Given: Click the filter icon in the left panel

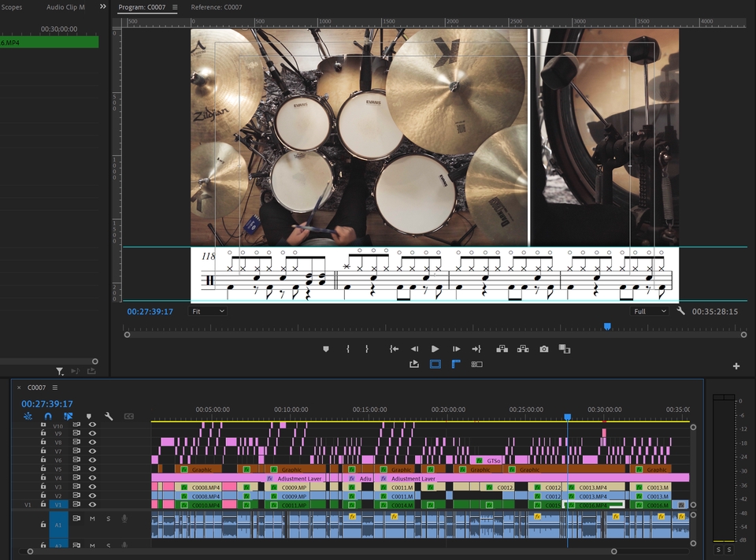Looking at the screenshot, I should pyautogui.click(x=59, y=371).
